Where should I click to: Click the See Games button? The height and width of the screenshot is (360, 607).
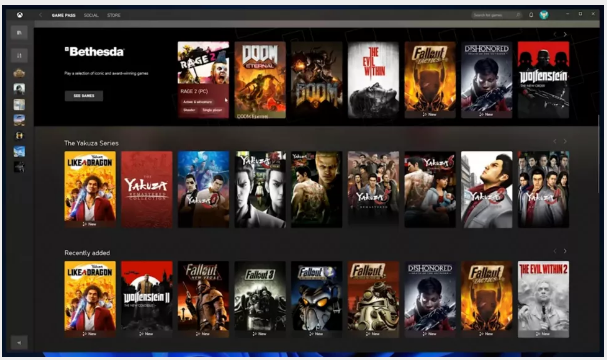[84, 96]
